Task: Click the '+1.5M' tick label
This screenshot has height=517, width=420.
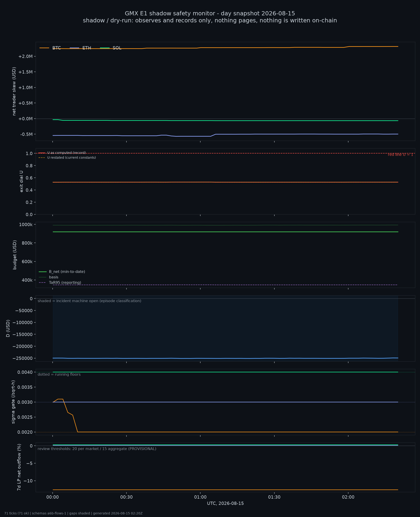Action: 25,72
